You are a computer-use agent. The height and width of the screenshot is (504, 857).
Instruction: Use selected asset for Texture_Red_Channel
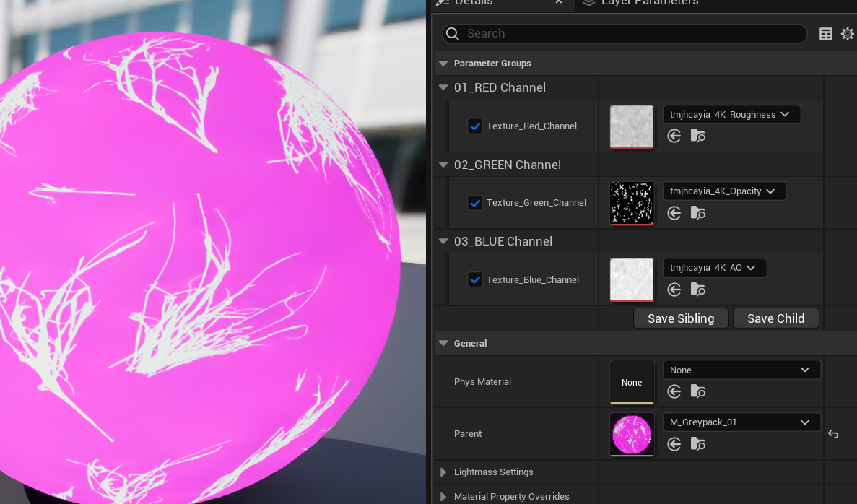pyautogui.click(x=674, y=136)
